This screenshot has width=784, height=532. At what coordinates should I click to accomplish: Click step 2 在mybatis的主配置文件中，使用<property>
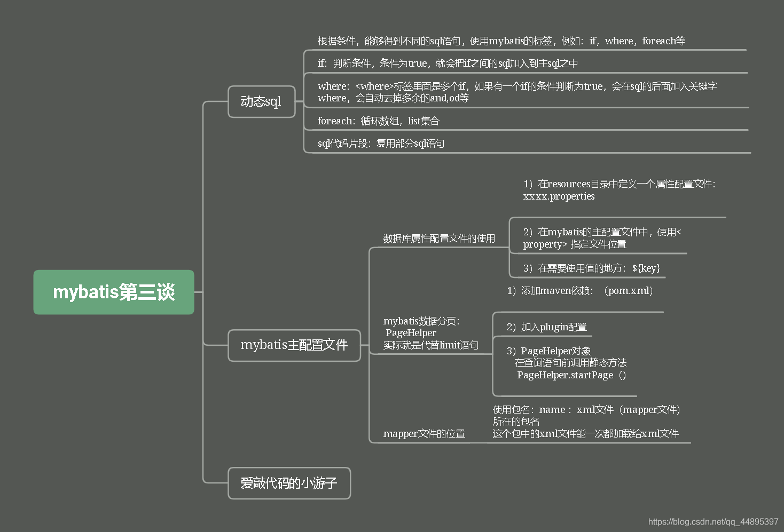click(602, 238)
